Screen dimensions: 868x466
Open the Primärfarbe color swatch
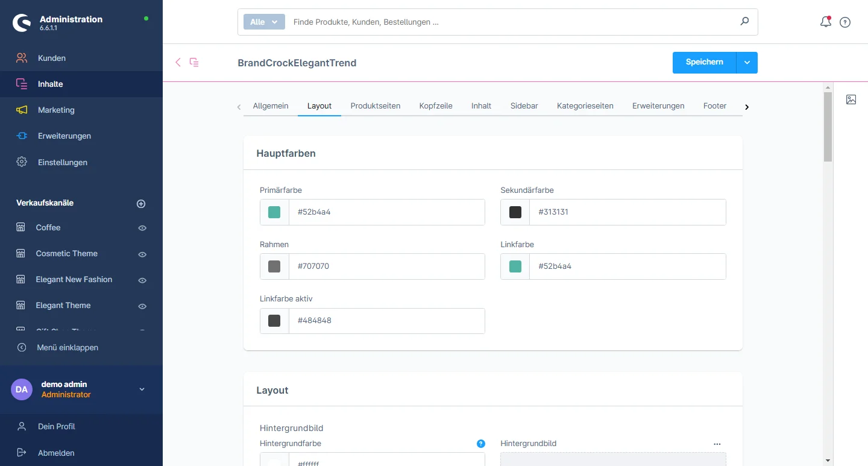click(274, 212)
